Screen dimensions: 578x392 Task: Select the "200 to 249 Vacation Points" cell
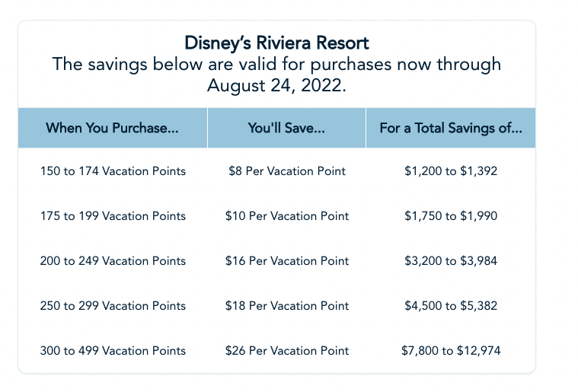click(113, 261)
